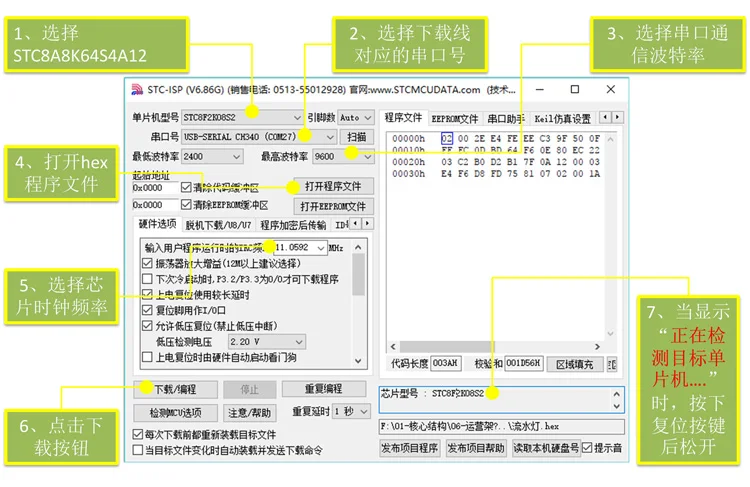Image resolution: width=750 pixels, height=487 pixels.
Task: Open the IRC frequency 11.0592 dropdown
Action: click(x=301, y=247)
